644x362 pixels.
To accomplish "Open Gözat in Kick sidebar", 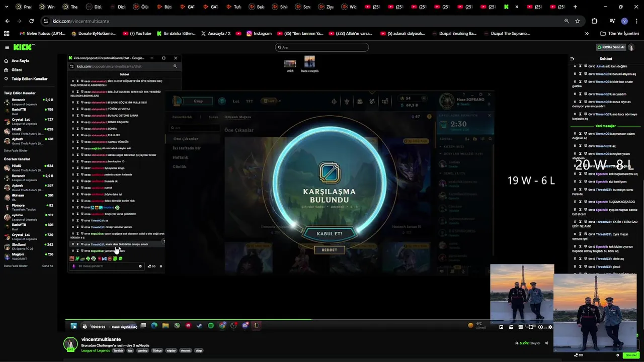I will (x=17, y=69).
